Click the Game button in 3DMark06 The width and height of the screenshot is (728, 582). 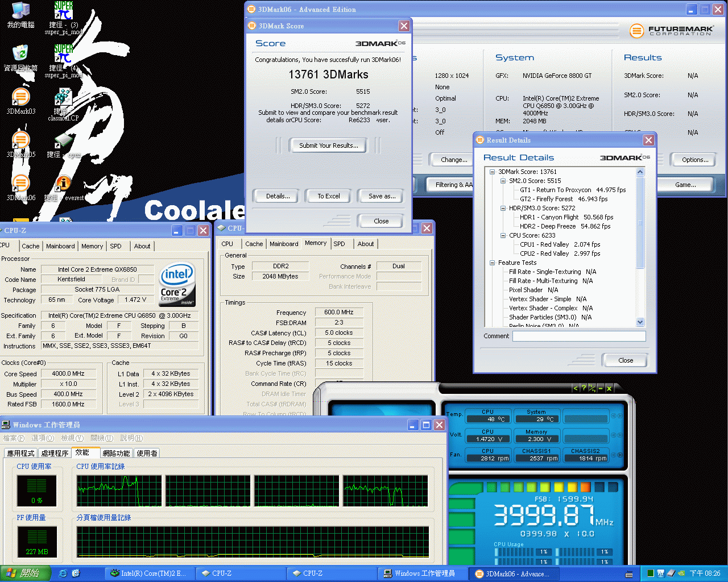click(685, 185)
